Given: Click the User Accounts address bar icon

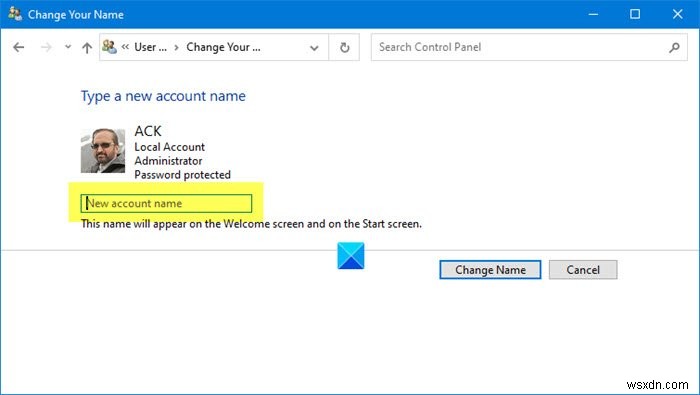Looking at the screenshot, I should (109, 46).
